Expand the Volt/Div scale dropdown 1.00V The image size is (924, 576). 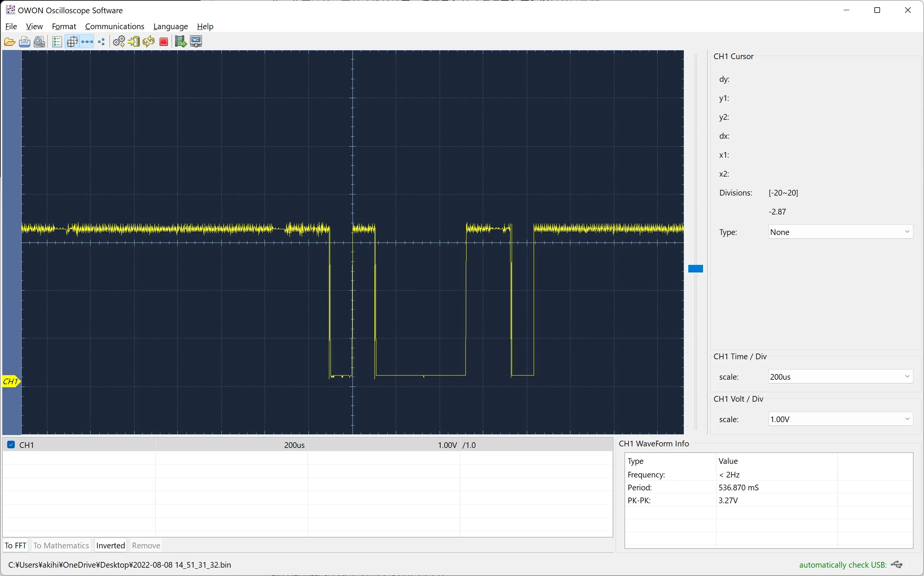click(x=840, y=419)
